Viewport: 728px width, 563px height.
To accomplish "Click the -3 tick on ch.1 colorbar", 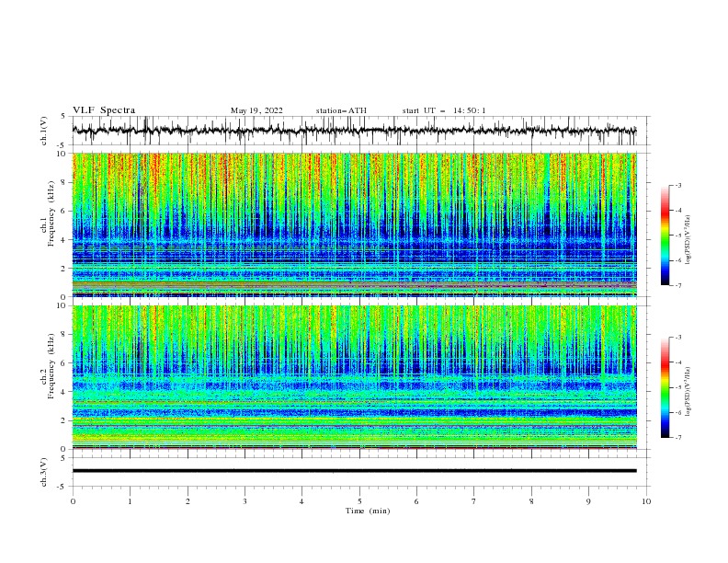I will (x=677, y=185).
